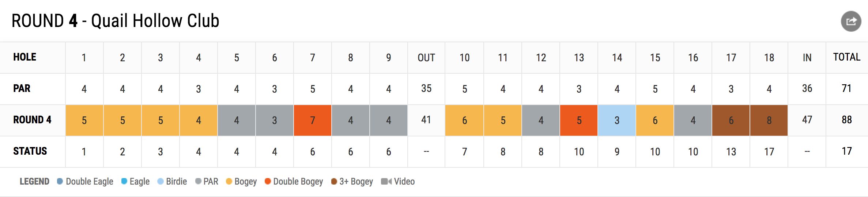Click the hole 17 brown score cell
Image resolution: width=868 pixels, height=197 pixels.
731,120
